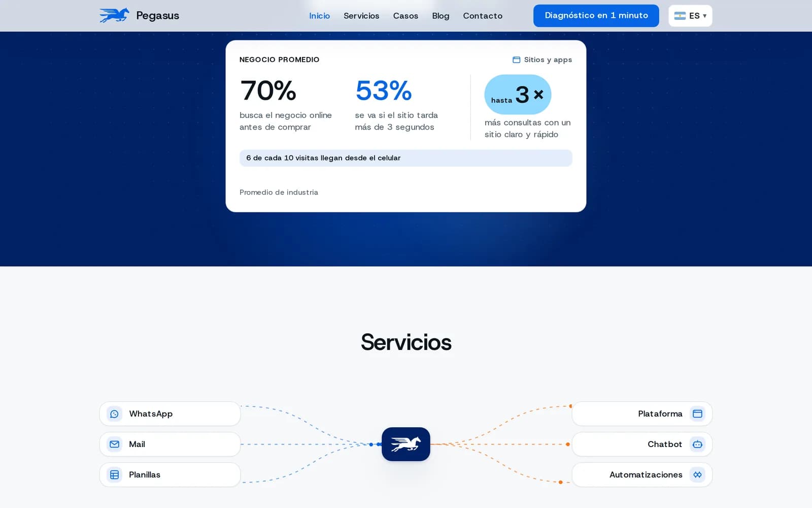Open the Servicios nav item
Screen dimensions: 812x508
pos(361,16)
